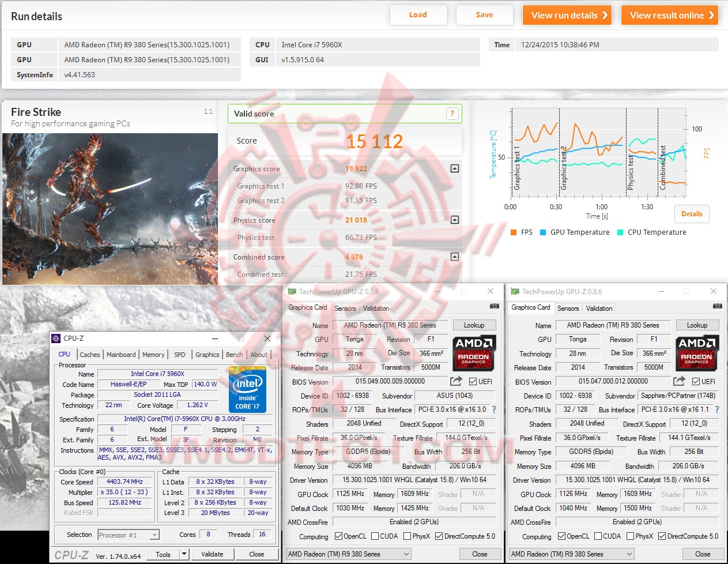This screenshot has width=728, height=564.
Task: Click the Validate button in CPU-Z
Action: (x=212, y=554)
